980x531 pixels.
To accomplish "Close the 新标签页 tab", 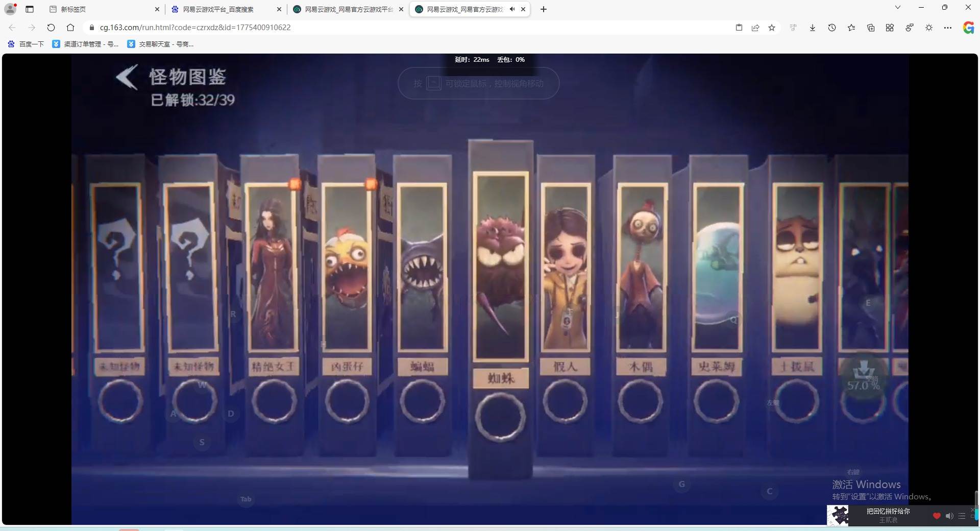I will tap(157, 9).
